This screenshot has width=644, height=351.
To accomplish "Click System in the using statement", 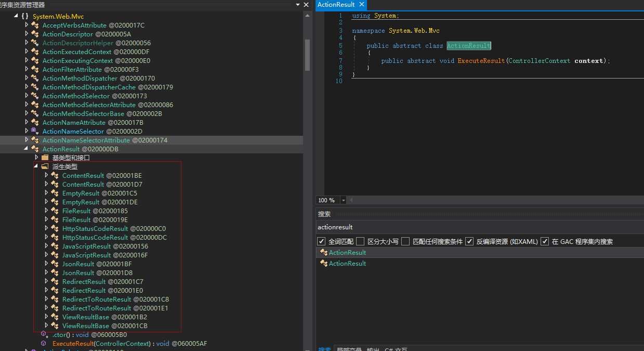I will (x=385, y=16).
